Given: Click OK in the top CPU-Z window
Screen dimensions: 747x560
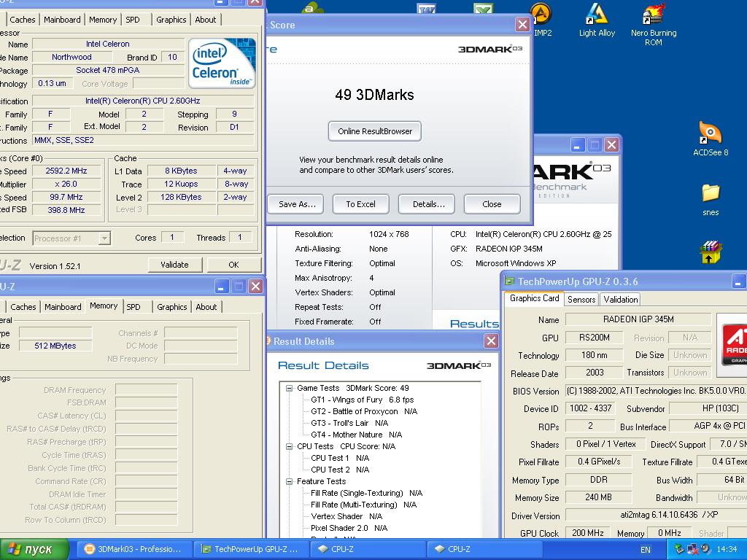Looking at the screenshot, I should [233, 265].
